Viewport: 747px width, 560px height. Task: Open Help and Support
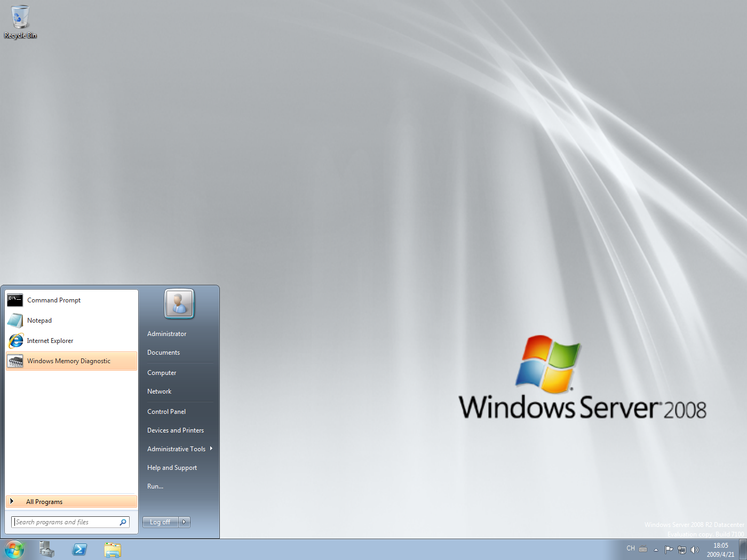pyautogui.click(x=172, y=468)
